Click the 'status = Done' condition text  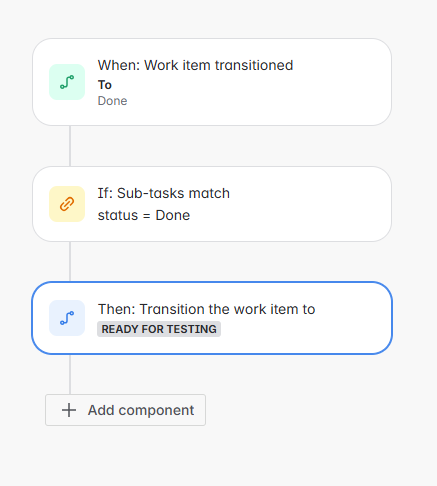[x=144, y=215]
